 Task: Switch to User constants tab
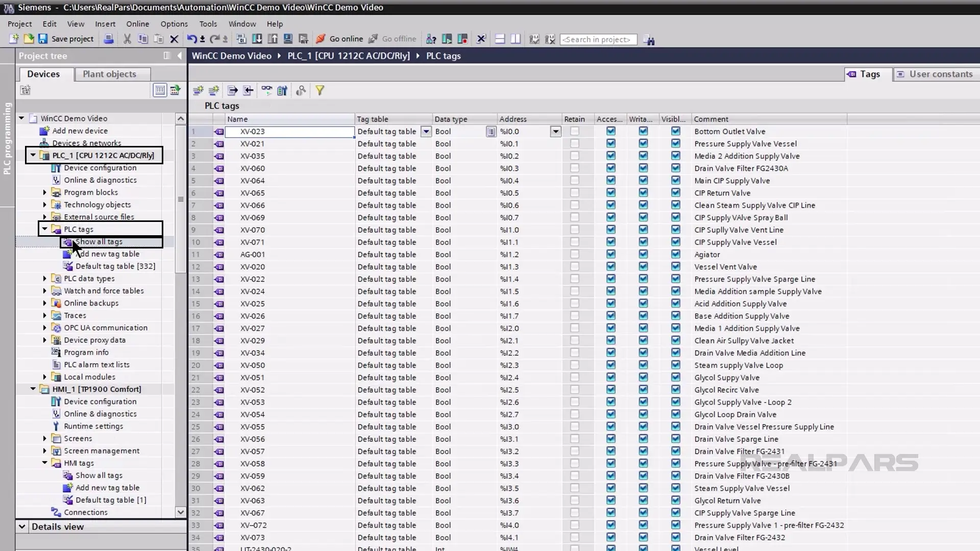(936, 74)
